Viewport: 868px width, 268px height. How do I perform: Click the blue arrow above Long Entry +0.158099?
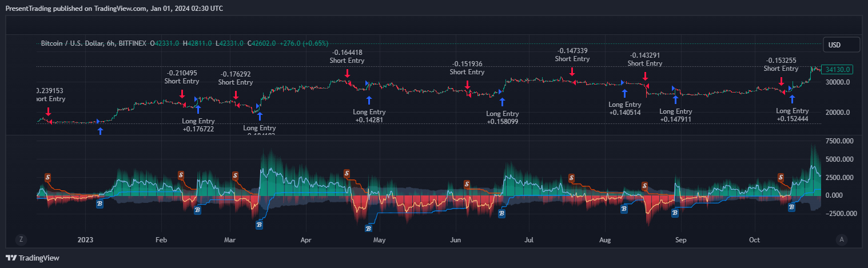(x=502, y=102)
